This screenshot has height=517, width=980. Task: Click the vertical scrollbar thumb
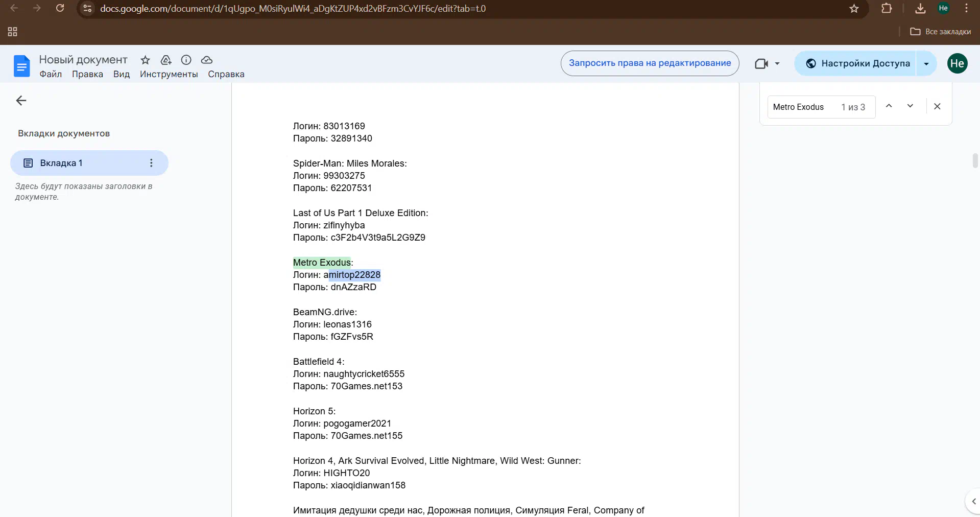coord(975,160)
